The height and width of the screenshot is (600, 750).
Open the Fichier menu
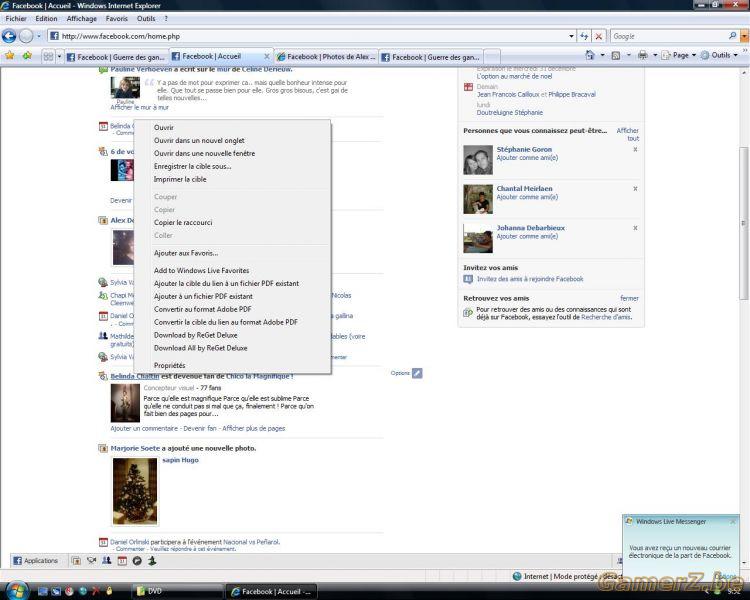pos(16,19)
